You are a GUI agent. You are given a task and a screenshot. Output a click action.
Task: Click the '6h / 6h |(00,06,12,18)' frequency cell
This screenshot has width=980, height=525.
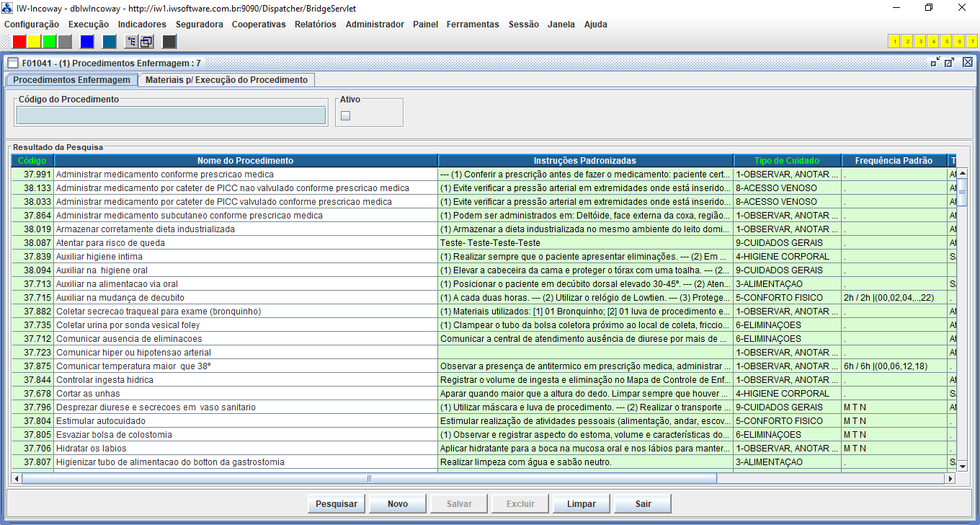click(x=894, y=366)
